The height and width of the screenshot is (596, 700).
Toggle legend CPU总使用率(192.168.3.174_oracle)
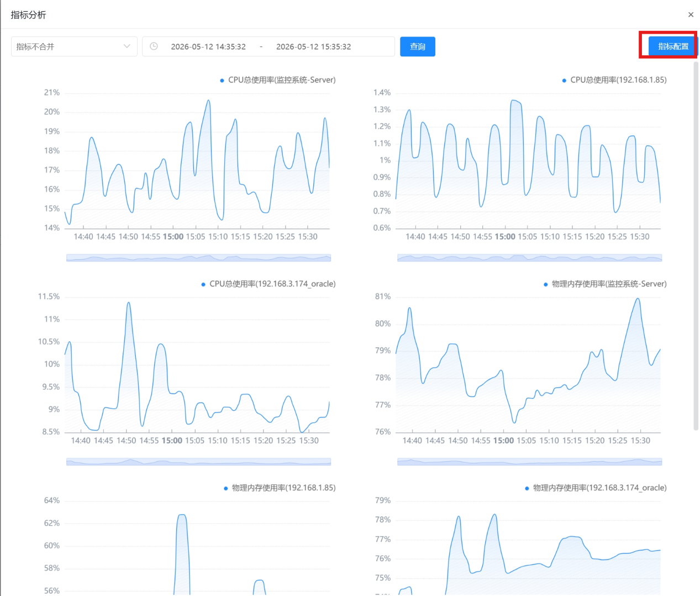click(269, 284)
